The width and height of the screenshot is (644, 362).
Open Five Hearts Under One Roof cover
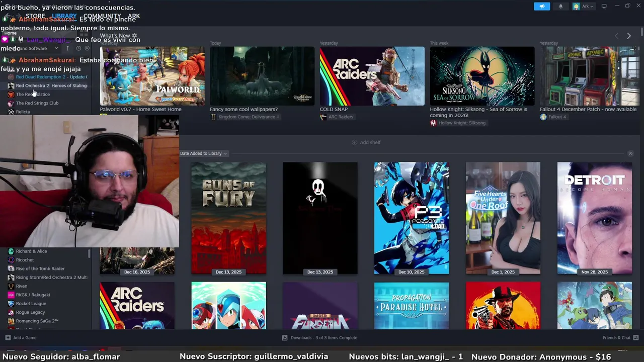[x=503, y=218]
